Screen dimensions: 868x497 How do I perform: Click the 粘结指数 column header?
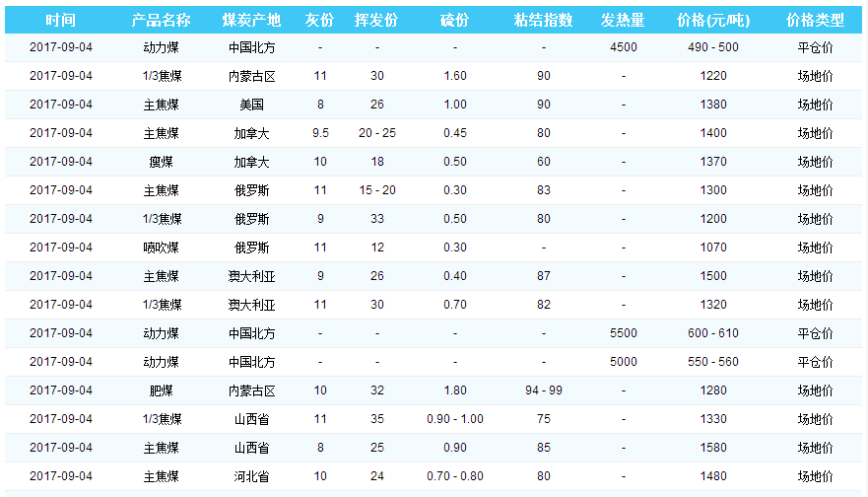(x=544, y=21)
